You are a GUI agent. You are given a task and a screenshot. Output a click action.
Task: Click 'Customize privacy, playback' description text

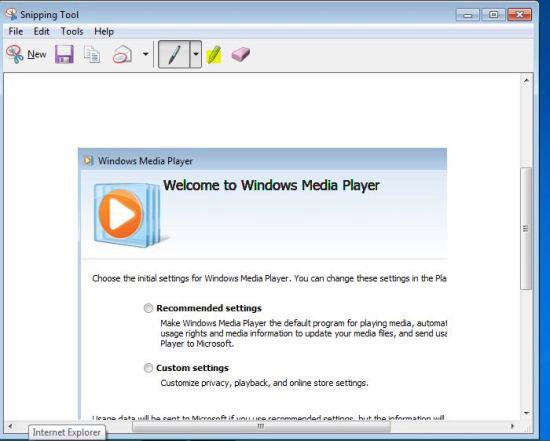pos(264,383)
